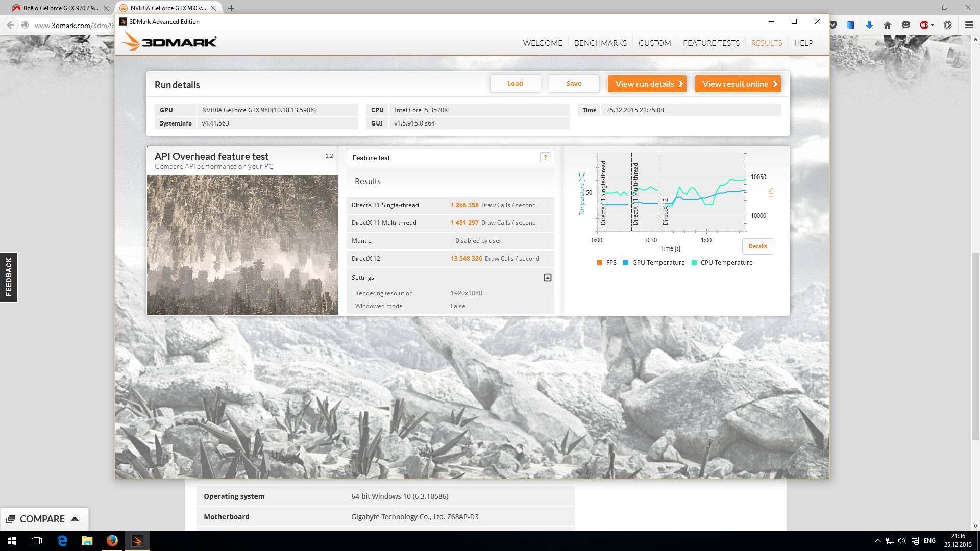
Task: Open Microsoft Edge from the taskbar
Action: (x=62, y=541)
